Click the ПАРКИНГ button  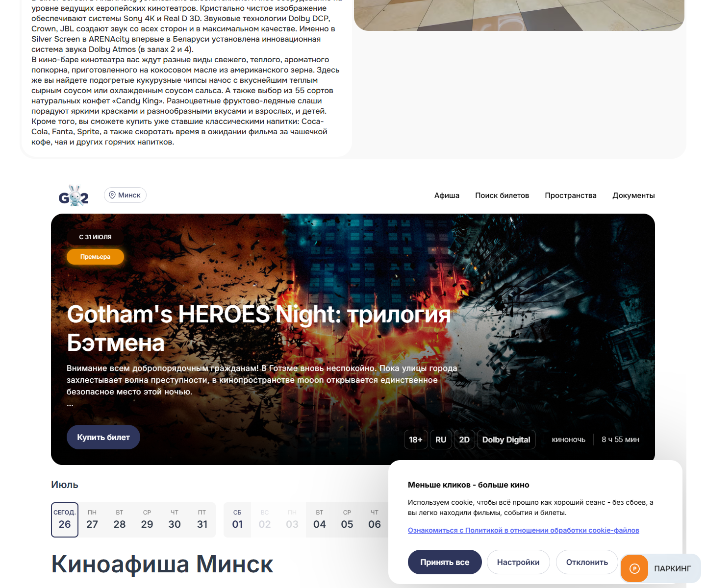click(661, 568)
